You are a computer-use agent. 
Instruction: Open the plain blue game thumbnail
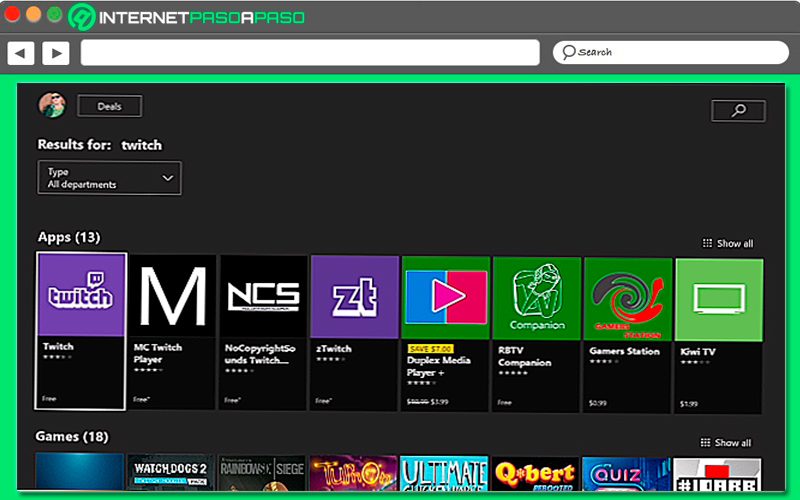coord(80,472)
